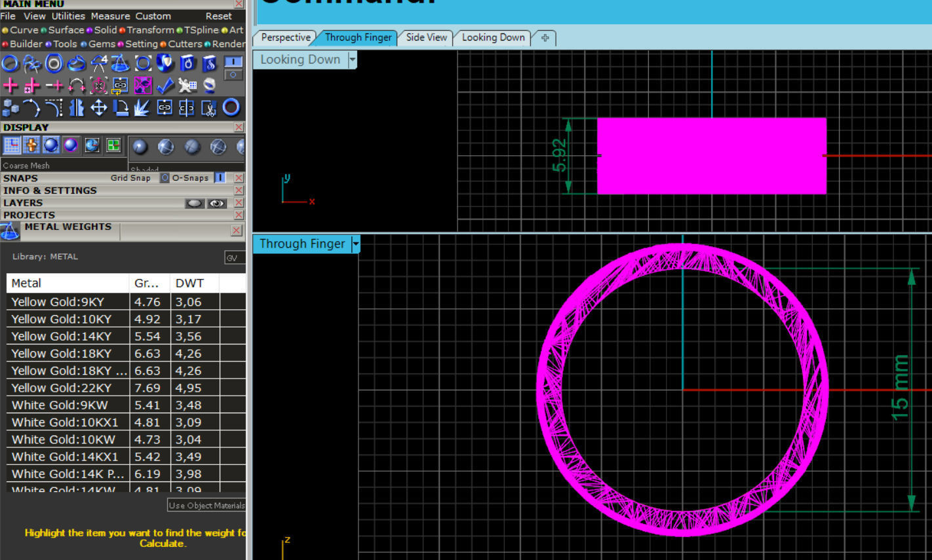Close the DISPLAY panel
932x560 pixels.
click(239, 127)
